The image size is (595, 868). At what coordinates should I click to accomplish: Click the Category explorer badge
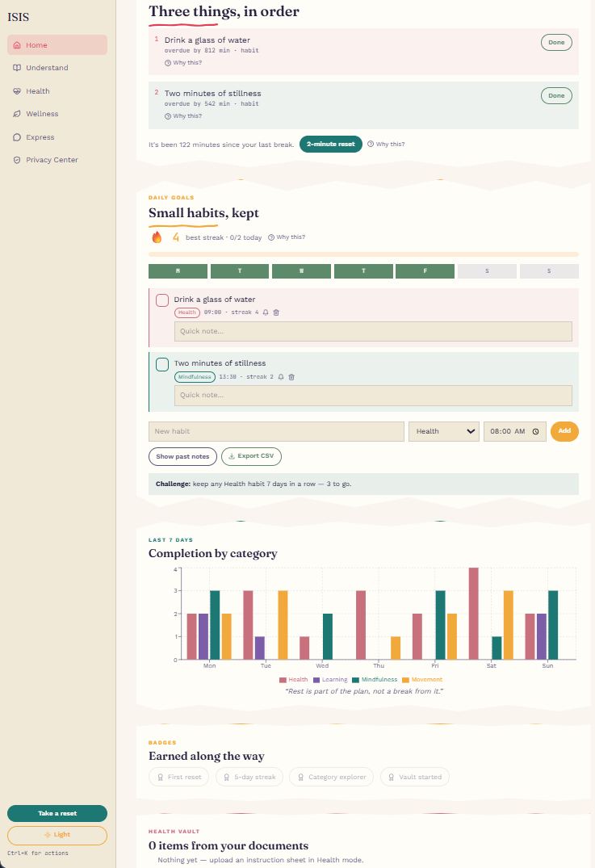click(332, 777)
